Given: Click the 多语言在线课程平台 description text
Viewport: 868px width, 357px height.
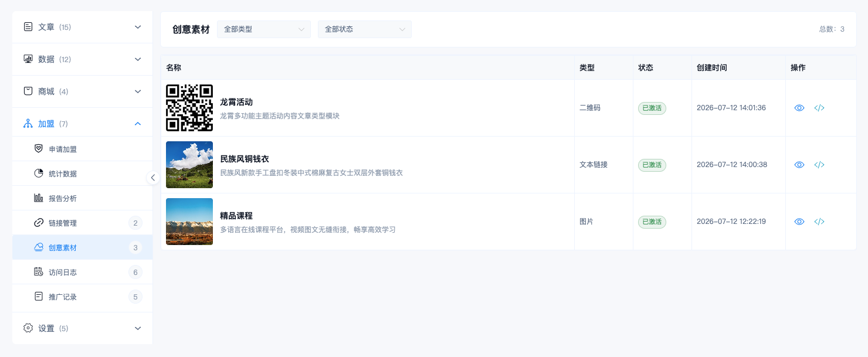Looking at the screenshot, I should coord(308,230).
